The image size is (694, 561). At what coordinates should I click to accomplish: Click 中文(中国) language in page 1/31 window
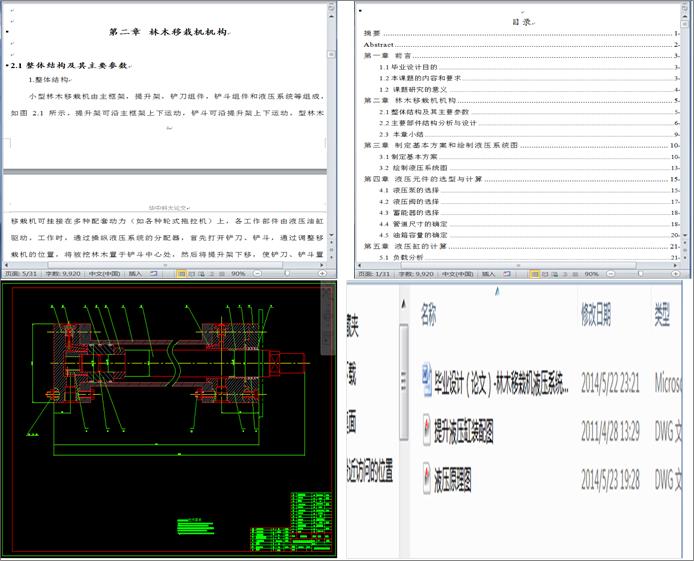click(x=458, y=274)
